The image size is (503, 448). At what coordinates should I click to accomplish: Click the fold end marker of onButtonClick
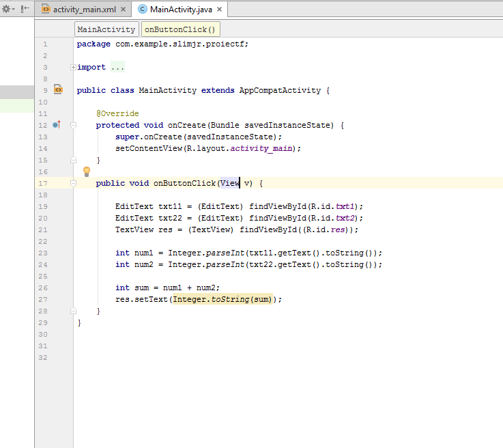73,311
